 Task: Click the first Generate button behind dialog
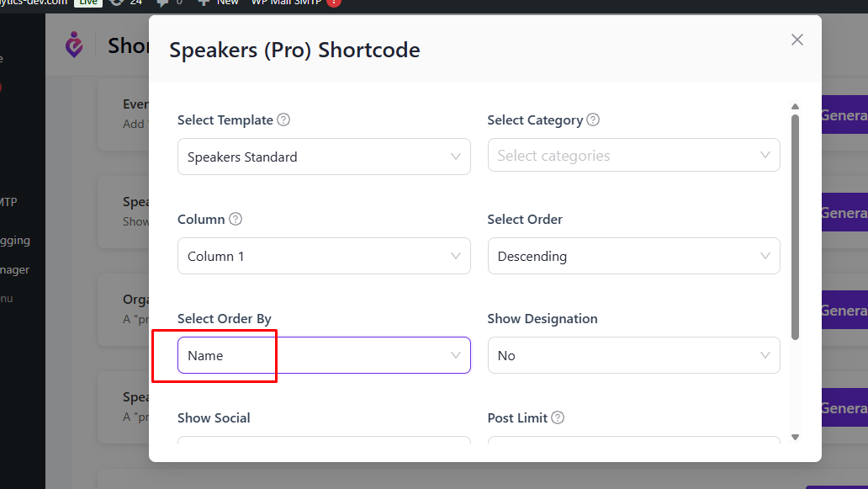click(844, 114)
